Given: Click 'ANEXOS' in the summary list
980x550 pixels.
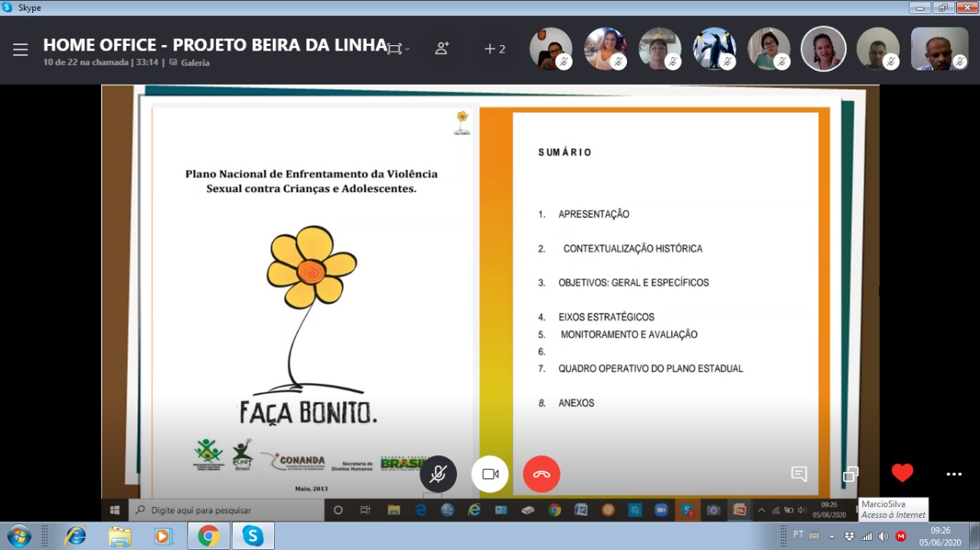Looking at the screenshot, I should [577, 402].
